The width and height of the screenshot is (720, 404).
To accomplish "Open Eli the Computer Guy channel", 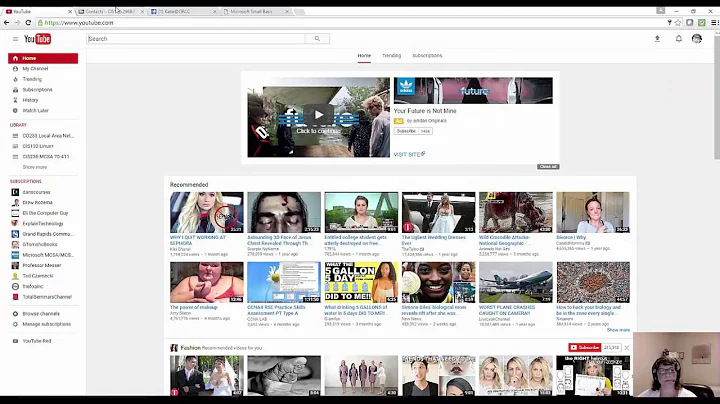I will click(x=43, y=213).
